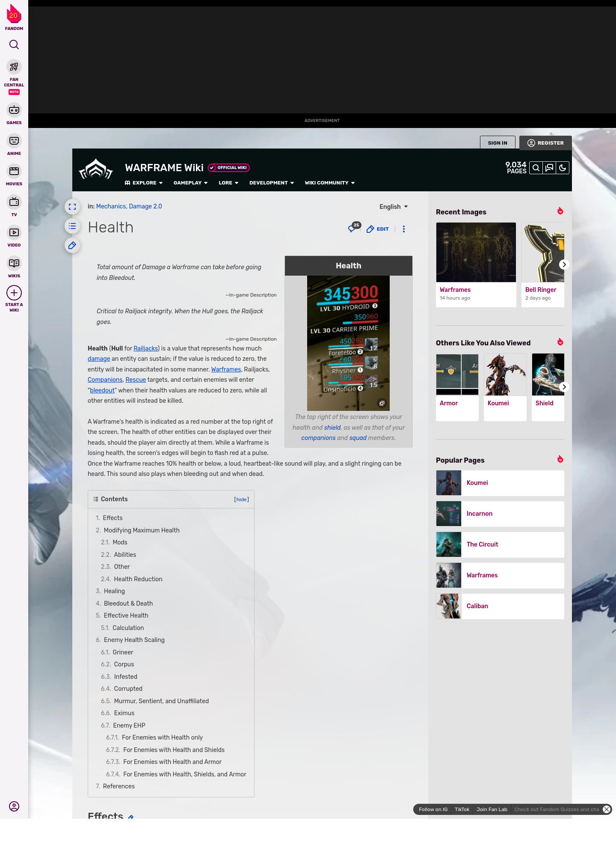Open the TV category icon
616x856 pixels.
point(14,205)
